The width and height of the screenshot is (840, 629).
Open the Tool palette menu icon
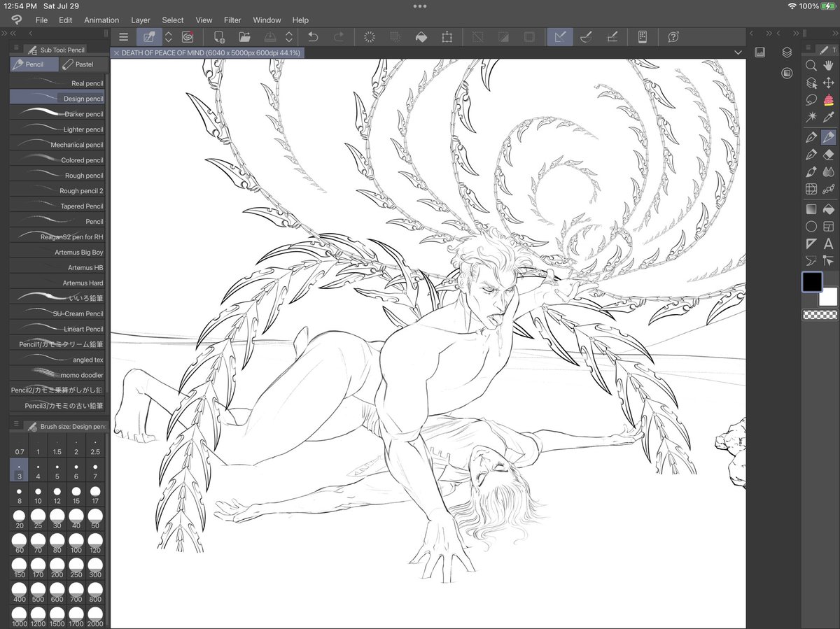(x=808, y=49)
